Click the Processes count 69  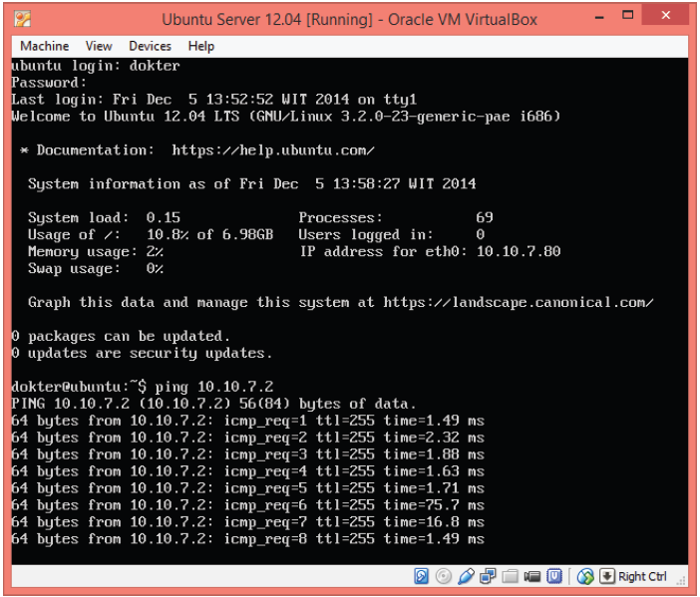485,217
